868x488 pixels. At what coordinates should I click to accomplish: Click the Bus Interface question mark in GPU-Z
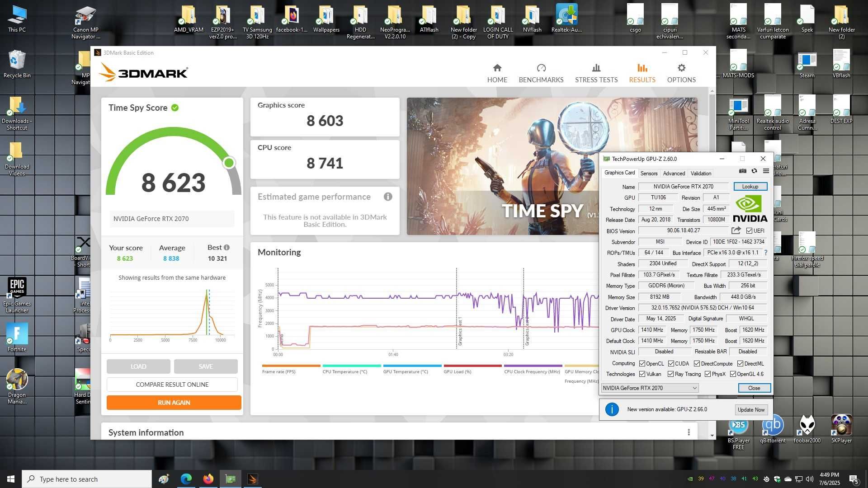tap(765, 253)
